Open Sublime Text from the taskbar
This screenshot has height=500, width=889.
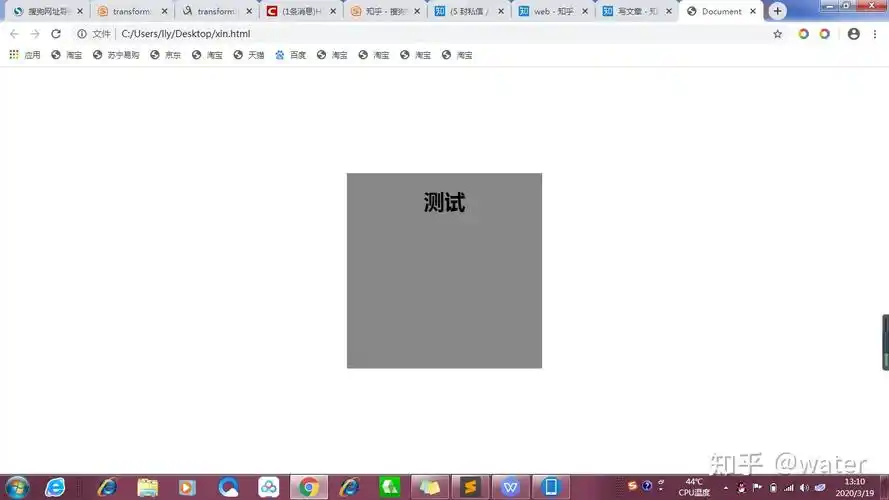coord(470,488)
